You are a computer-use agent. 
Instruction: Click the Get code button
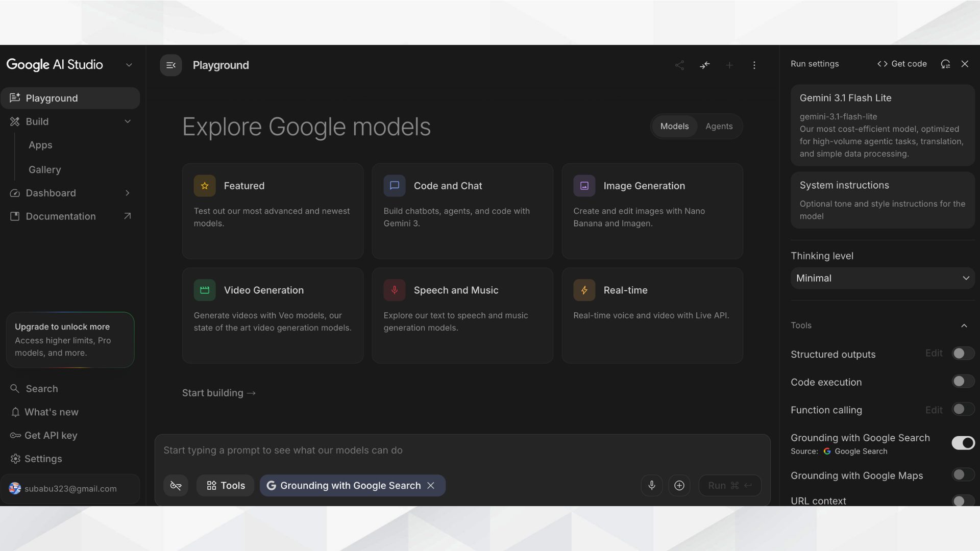(902, 64)
